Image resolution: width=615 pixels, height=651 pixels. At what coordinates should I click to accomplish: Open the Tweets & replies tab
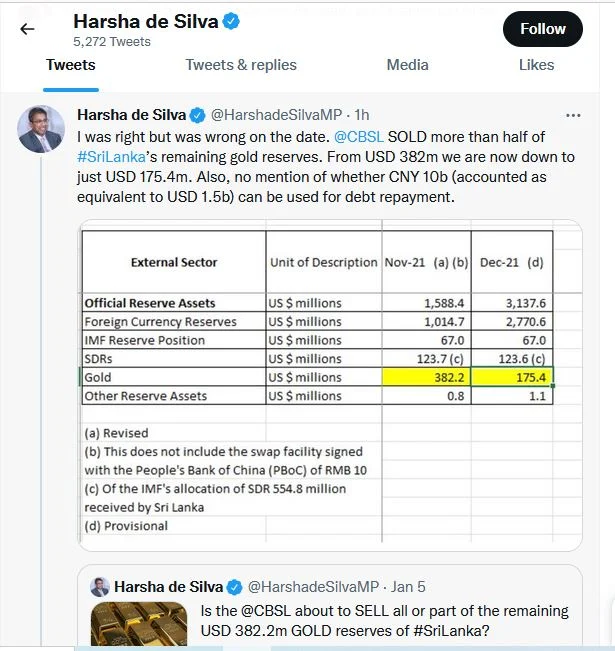pyautogui.click(x=241, y=65)
